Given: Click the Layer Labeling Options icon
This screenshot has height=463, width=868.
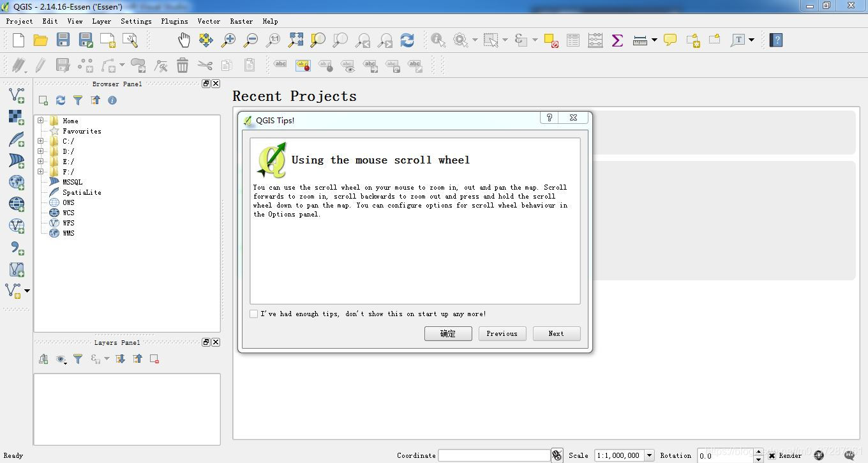Looking at the screenshot, I should tap(280, 65).
